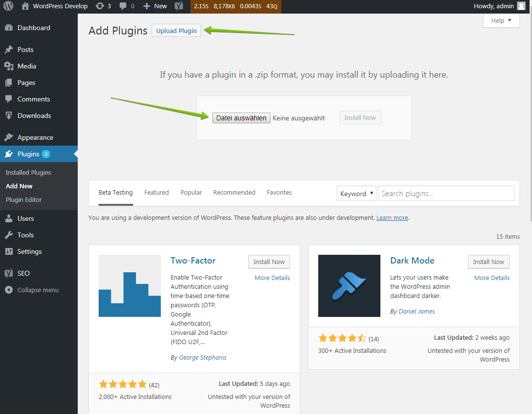
Task: Switch to the Recommended tab
Action: pos(234,193)
